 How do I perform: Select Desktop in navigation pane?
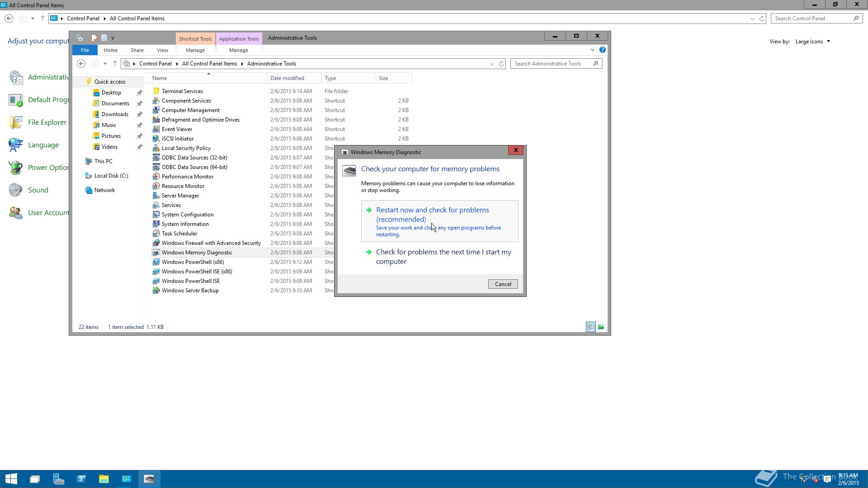click(x=111, y=93)
